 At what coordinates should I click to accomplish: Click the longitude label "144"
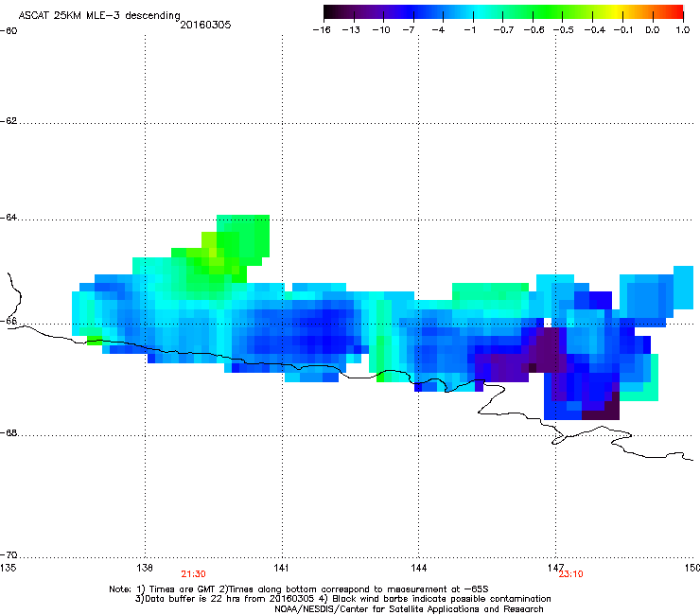point(418,568)
